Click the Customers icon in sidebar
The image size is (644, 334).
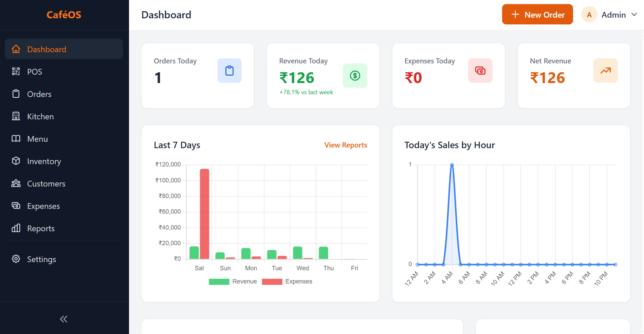coord(16,183)
